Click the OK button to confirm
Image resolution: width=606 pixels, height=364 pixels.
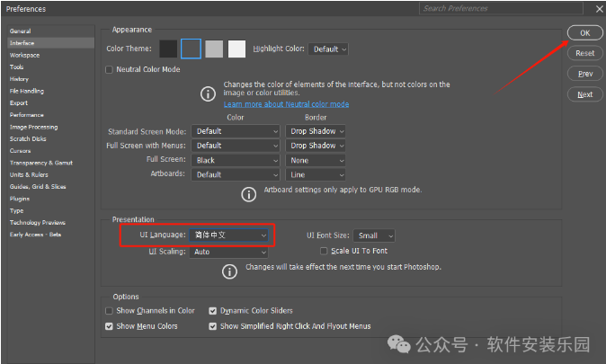(x=584, y=32)
